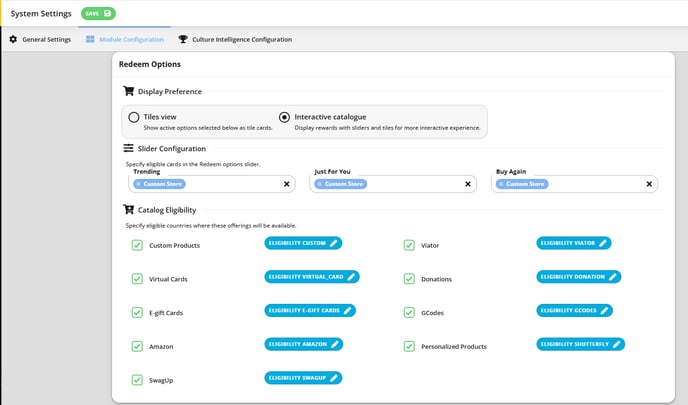Click pencil icon on Eligibility Donation
Screen dimensions: 688x405
613,277
